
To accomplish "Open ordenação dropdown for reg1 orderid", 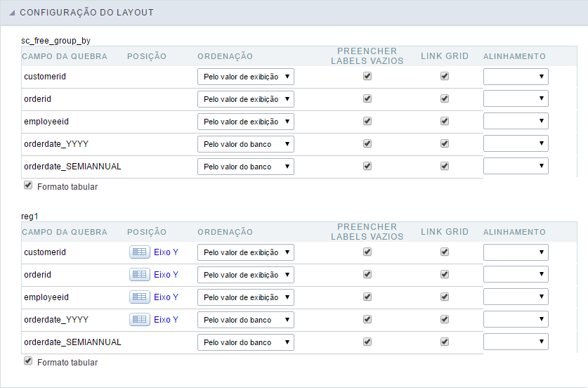I will coord(246,275).
